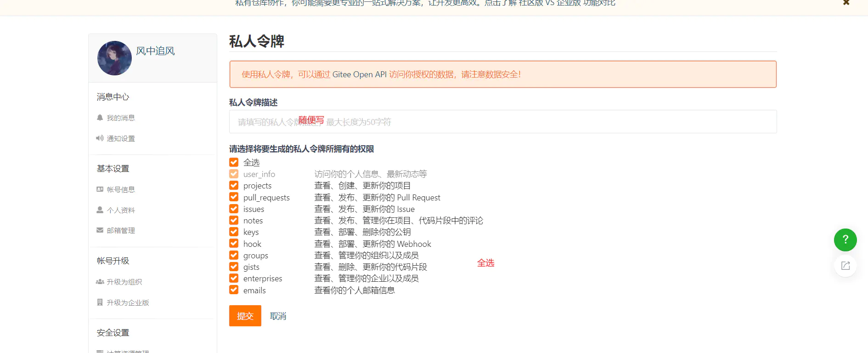Viewport: 868px width, 353px height.
Task: Uncheck the issues permission checkbox
Action: [x=234, y=209]
